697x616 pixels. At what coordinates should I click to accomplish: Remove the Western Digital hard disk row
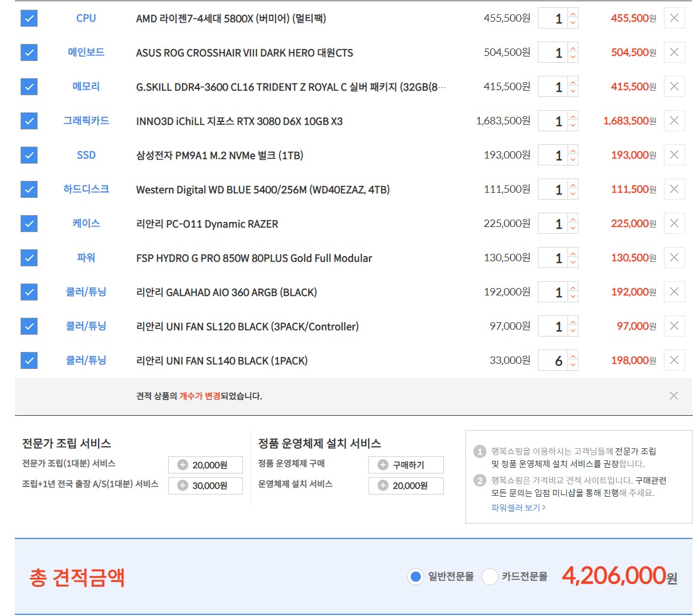[x=674, y=189]
